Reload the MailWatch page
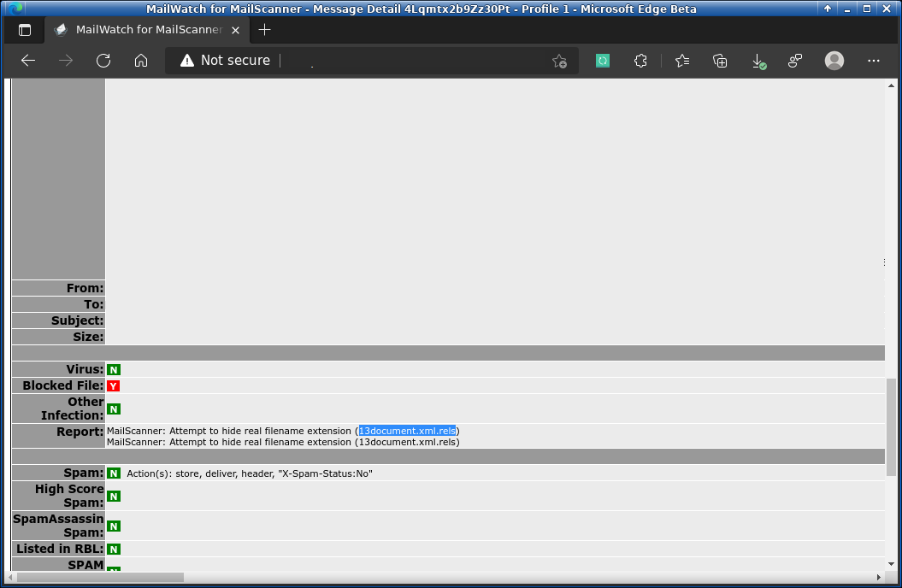This screenshot has width=902, height=588. pyautogui.click(x=103, y=61)
